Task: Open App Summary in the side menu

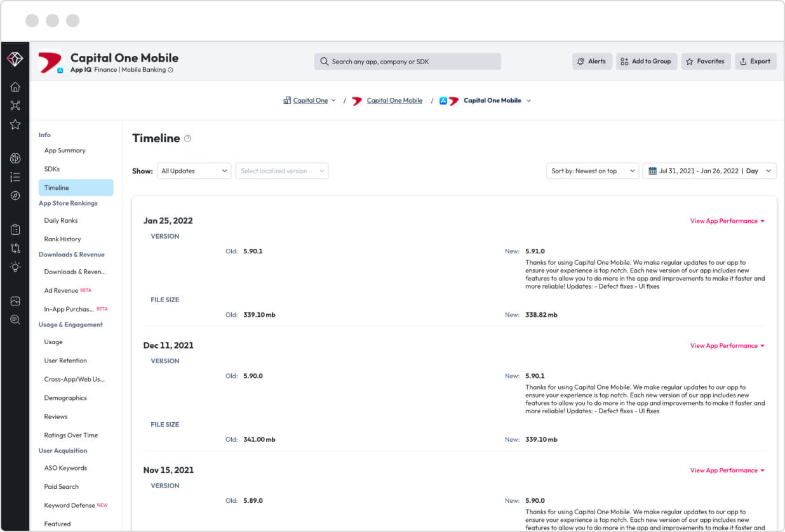Action: (65, 150)
